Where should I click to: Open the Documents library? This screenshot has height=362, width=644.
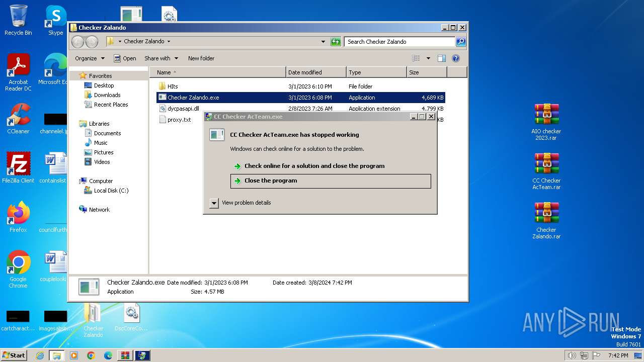point(107,133)
